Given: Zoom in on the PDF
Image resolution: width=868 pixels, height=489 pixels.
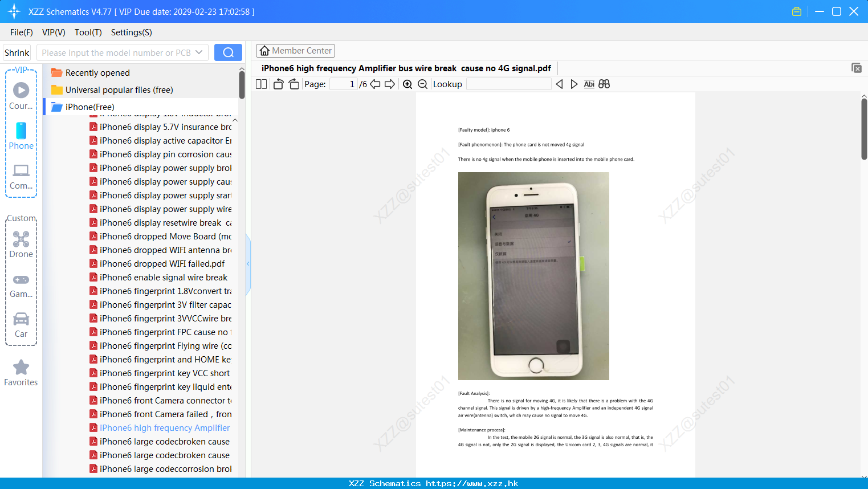Looking at the screenshot, I should pos(407,84).
